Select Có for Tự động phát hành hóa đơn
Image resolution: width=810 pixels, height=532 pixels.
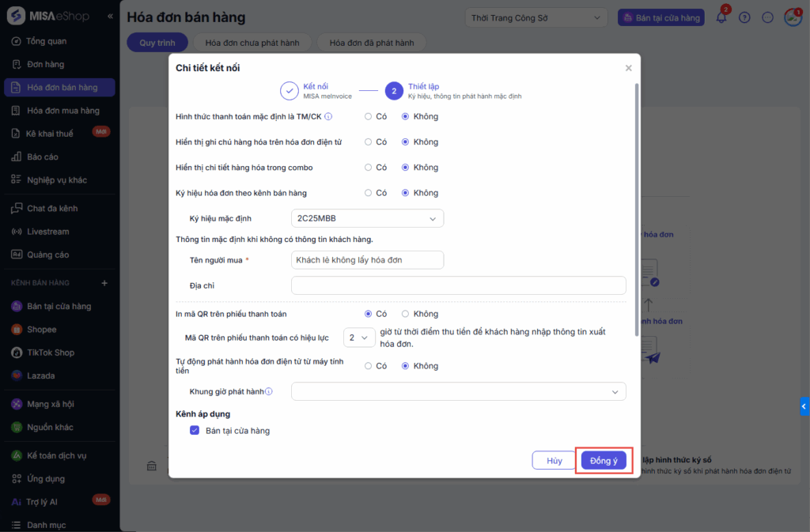[x=368, y=366]
